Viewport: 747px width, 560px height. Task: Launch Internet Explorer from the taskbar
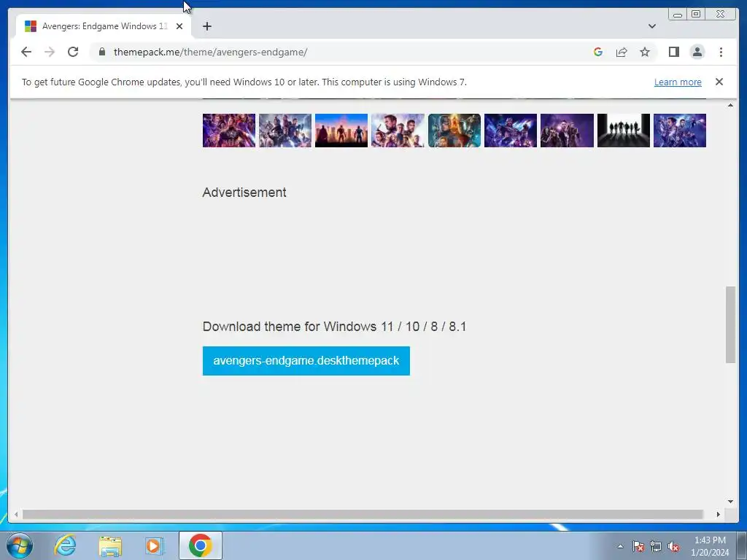point(65,545)
